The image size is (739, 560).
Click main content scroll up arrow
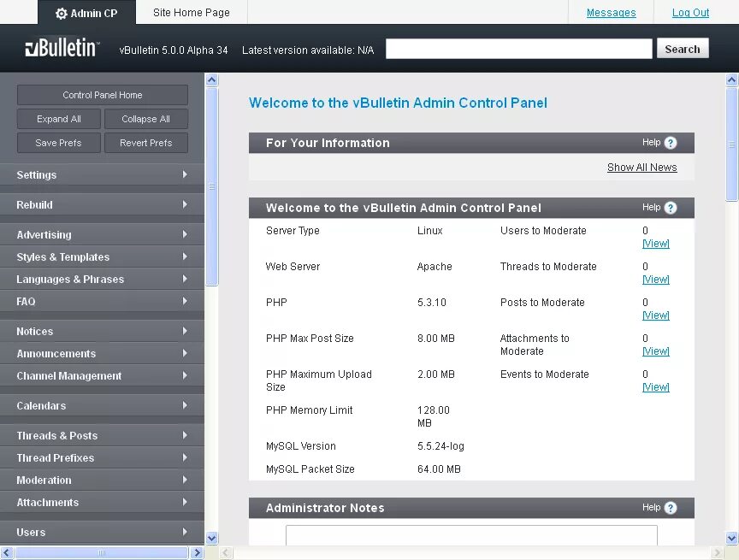click(731, 80)
